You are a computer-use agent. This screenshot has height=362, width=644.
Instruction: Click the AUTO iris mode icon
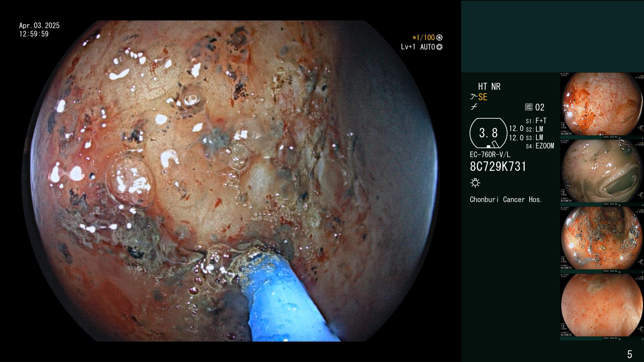(x=439, y=47)
